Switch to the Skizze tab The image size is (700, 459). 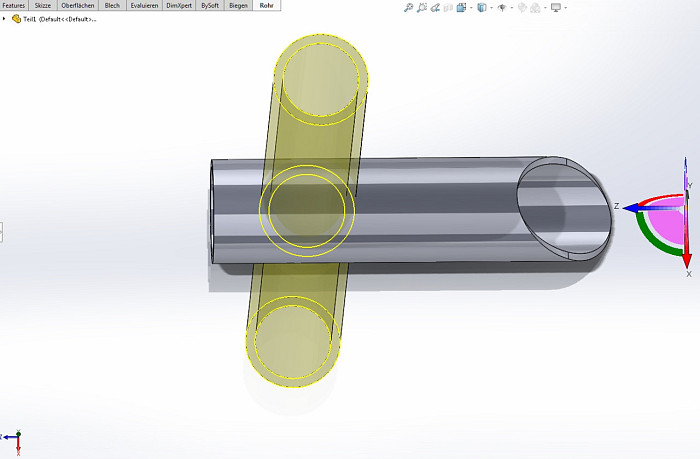43,5
